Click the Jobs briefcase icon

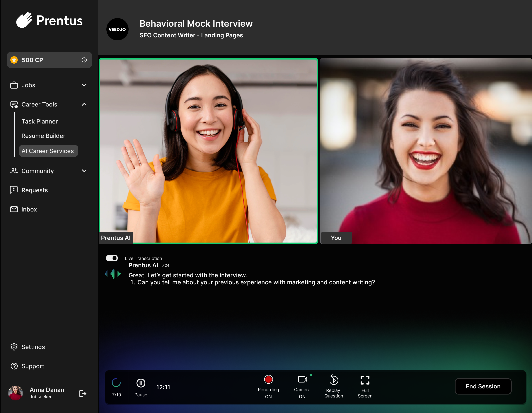click(x=14, y=85)
